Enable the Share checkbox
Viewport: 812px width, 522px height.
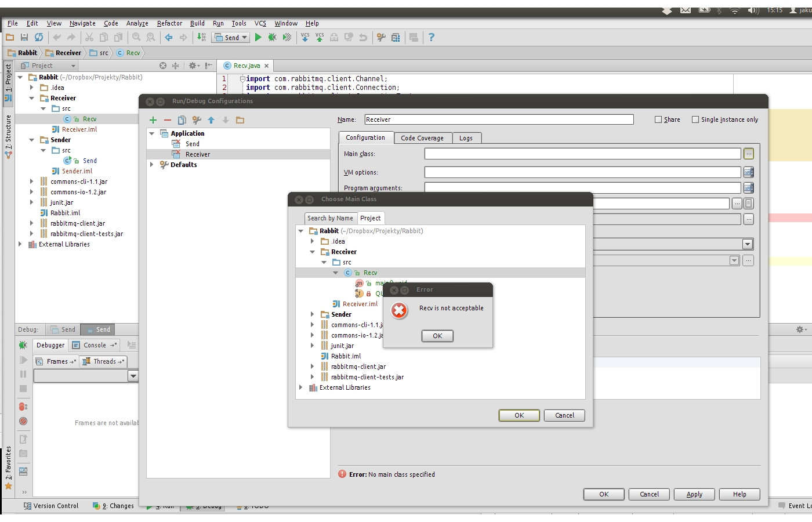(x=658, y=119)
